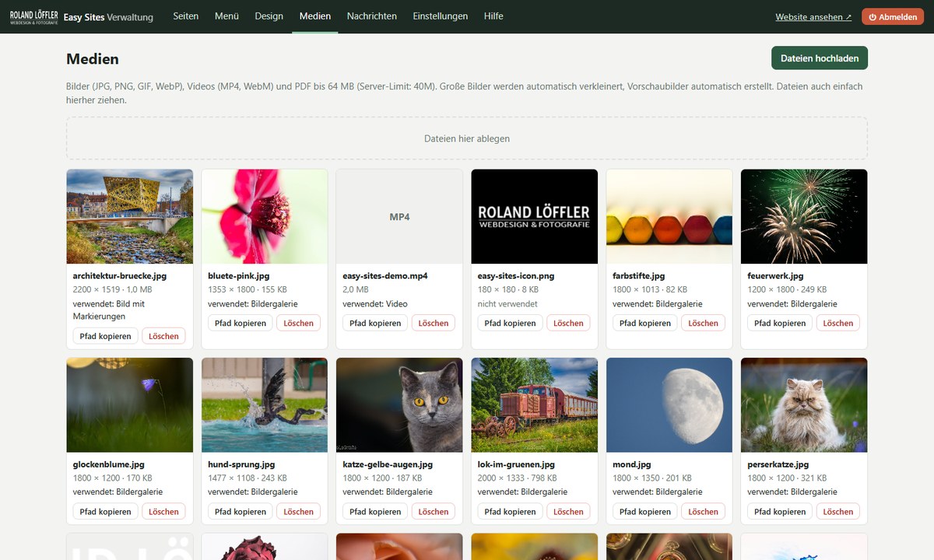Copy path of architektur-bruecke.jpg
Screen dimensions: 934x560
(x=106, y=336)
